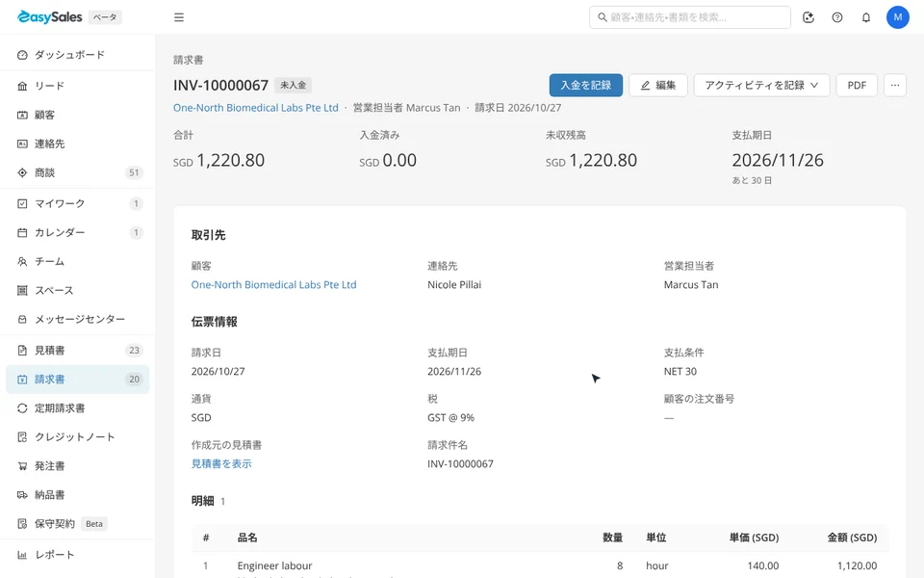Click the EasySales logo
924x578 pixels.
[50, 17]
